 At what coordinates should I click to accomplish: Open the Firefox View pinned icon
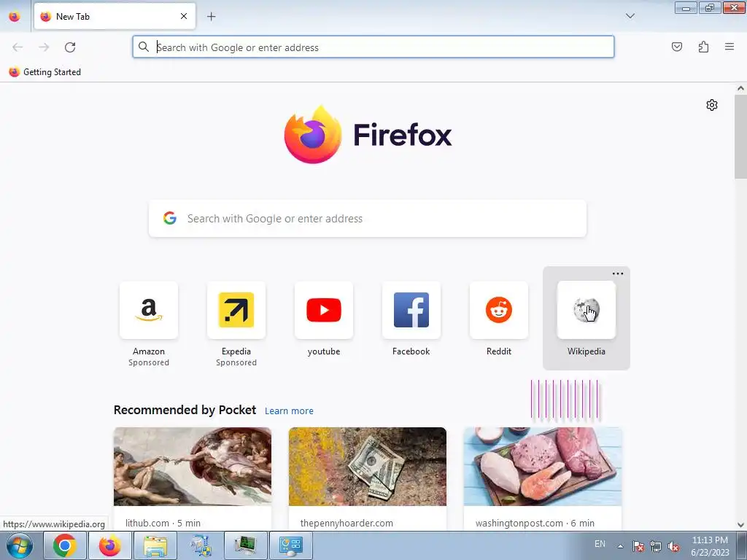coord(15,17)
